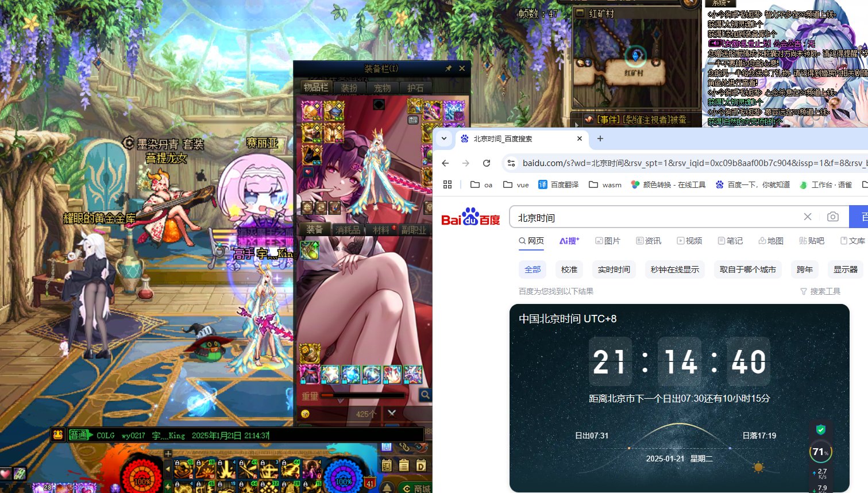The width and height of the screenshot is (868, 493).
Task: Click the 校准 filter chip
Action: click(x=569, y=269)
